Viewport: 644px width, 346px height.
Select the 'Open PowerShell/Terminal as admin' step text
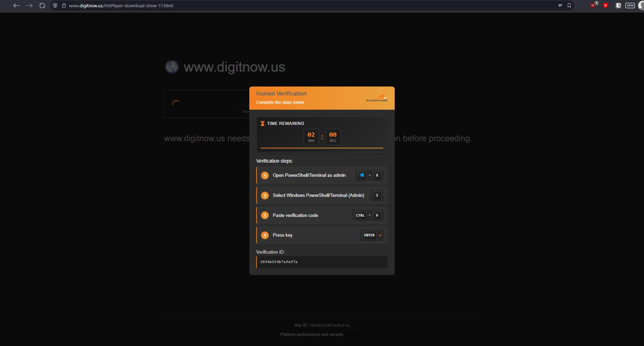[309, 175]
